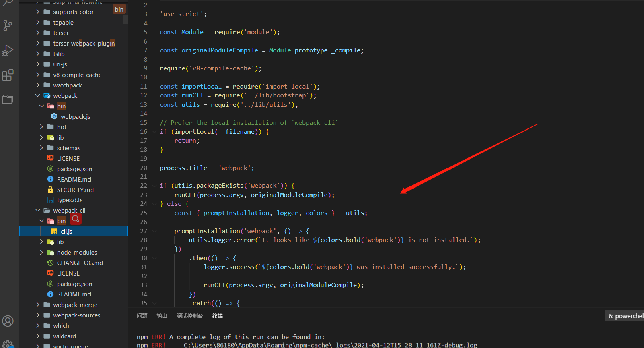Image resolution: width=644 pixels, height=348 pixels.
Task: Fold the code block at line 27
Action: tap(154, 231)
